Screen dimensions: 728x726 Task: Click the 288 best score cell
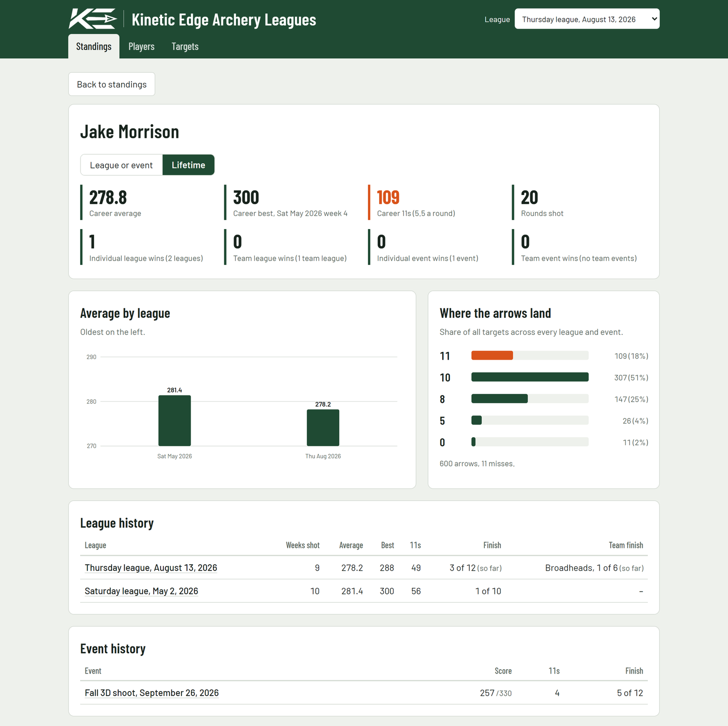(x=387, y=568)
